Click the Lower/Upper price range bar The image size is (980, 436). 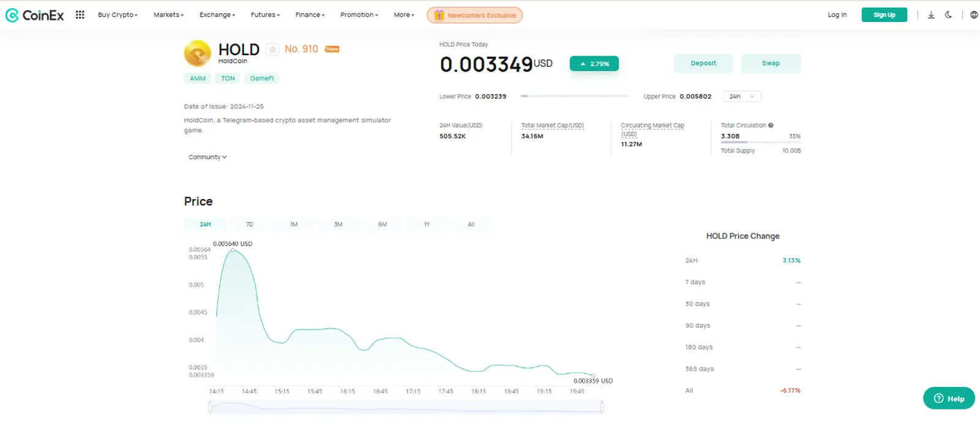coord(575,96)
